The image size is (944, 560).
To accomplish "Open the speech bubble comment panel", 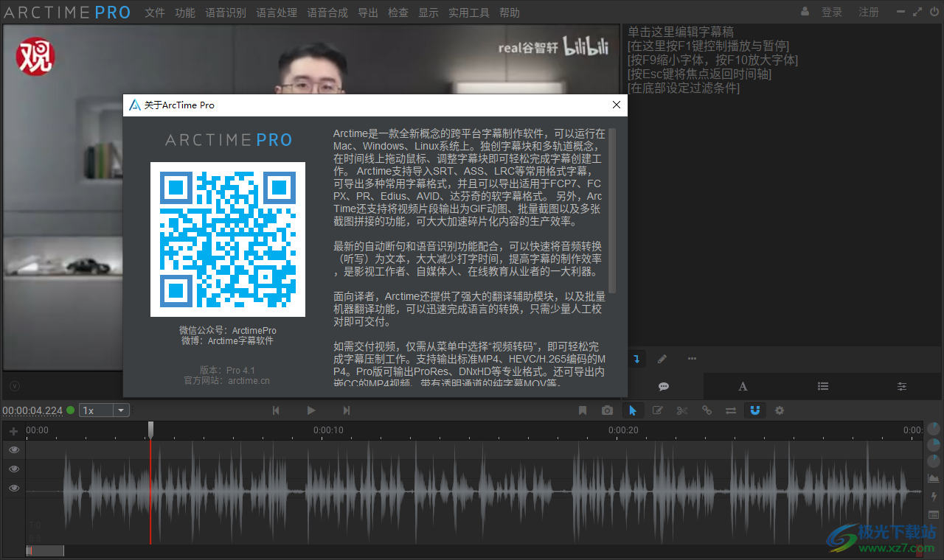I will pos(663,386).
